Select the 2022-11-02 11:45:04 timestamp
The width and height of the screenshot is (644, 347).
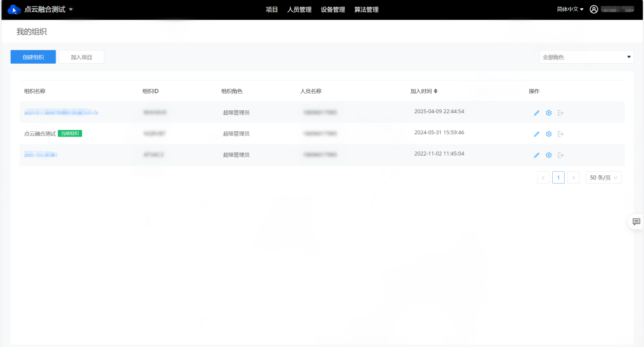point(439,154)
